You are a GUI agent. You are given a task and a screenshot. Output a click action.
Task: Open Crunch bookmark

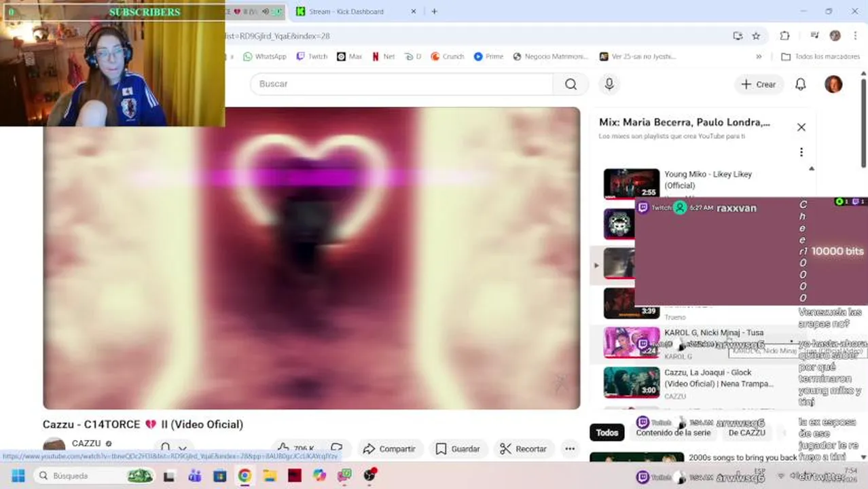448,56
